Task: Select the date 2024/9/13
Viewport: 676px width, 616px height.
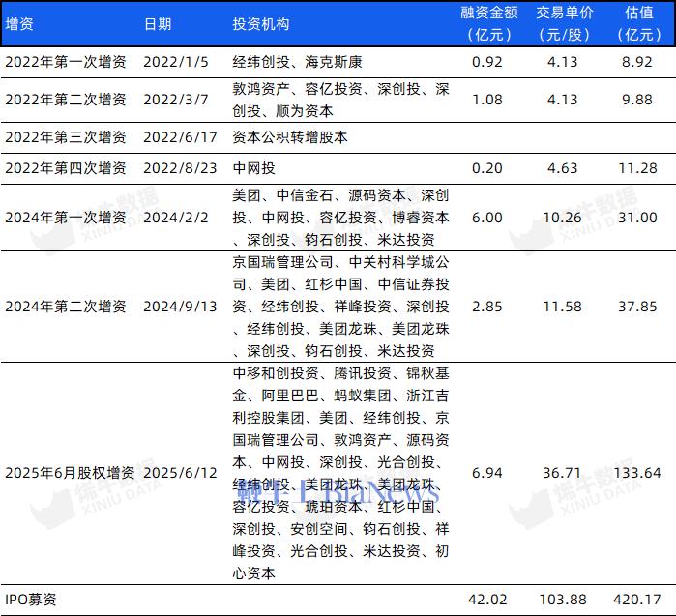Action: point(180,307)
